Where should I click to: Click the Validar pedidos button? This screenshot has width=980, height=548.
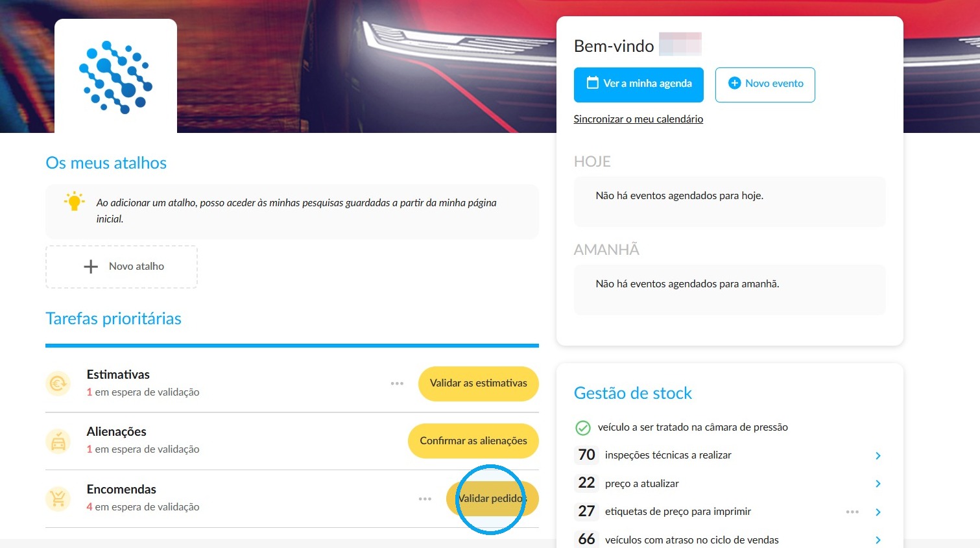pos(492,499)
